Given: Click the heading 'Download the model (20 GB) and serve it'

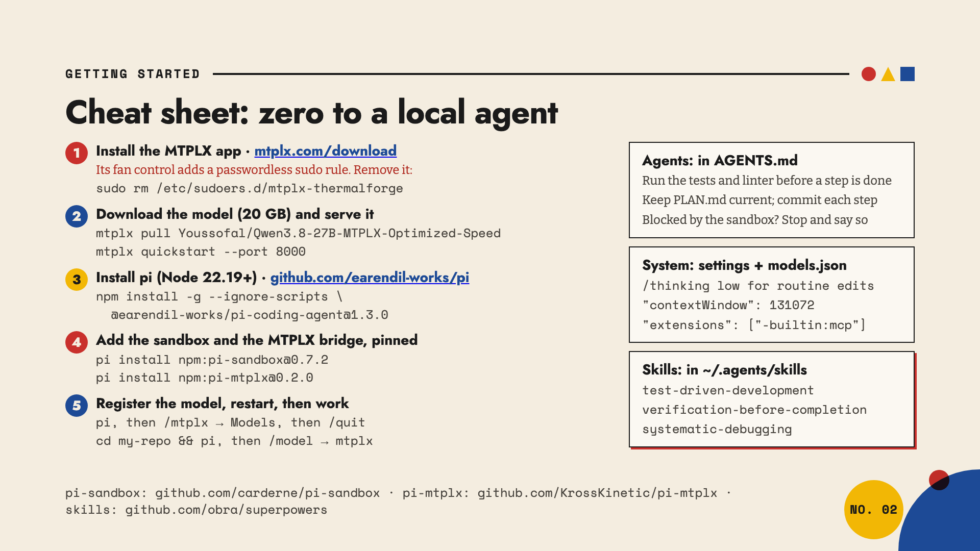Looking at the screenshot, I should click(235, 214).
